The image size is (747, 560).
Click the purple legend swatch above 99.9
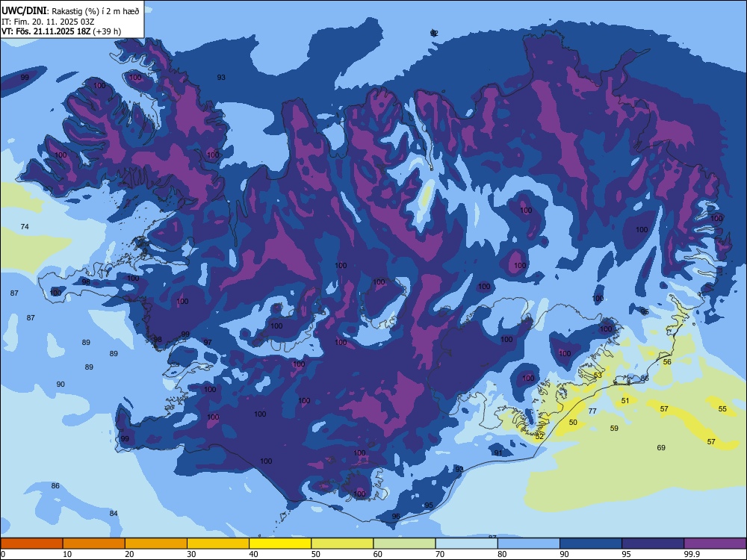click(x=715, y=544)
